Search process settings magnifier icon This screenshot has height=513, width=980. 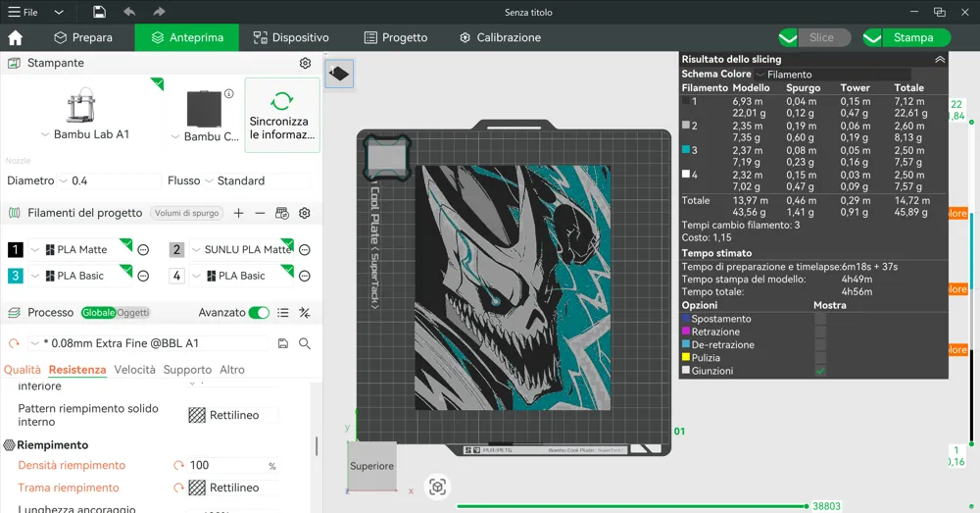pyautogui.click(x=305, y=343)
